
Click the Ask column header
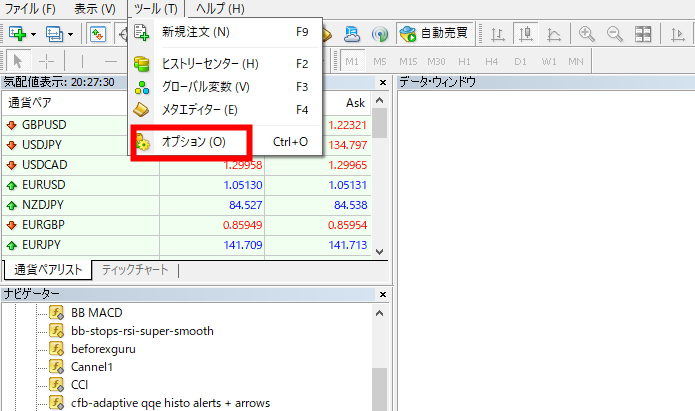355,103
